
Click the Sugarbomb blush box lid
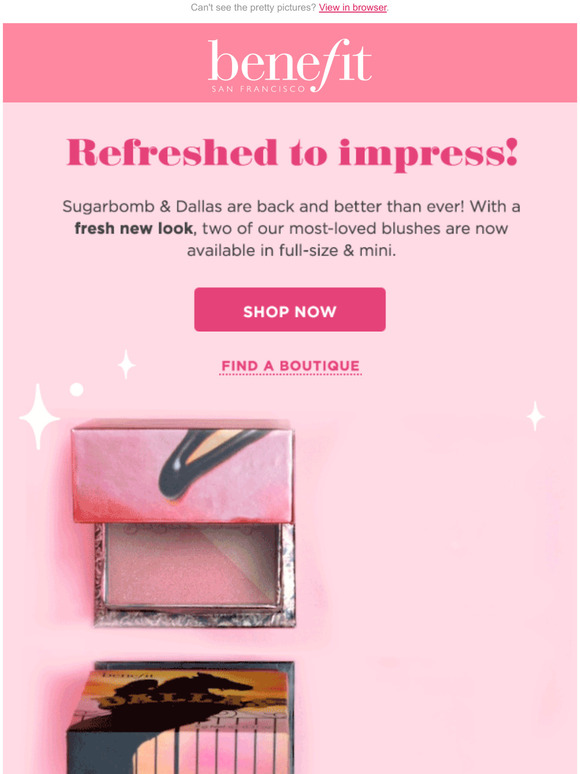click(183, 471)
